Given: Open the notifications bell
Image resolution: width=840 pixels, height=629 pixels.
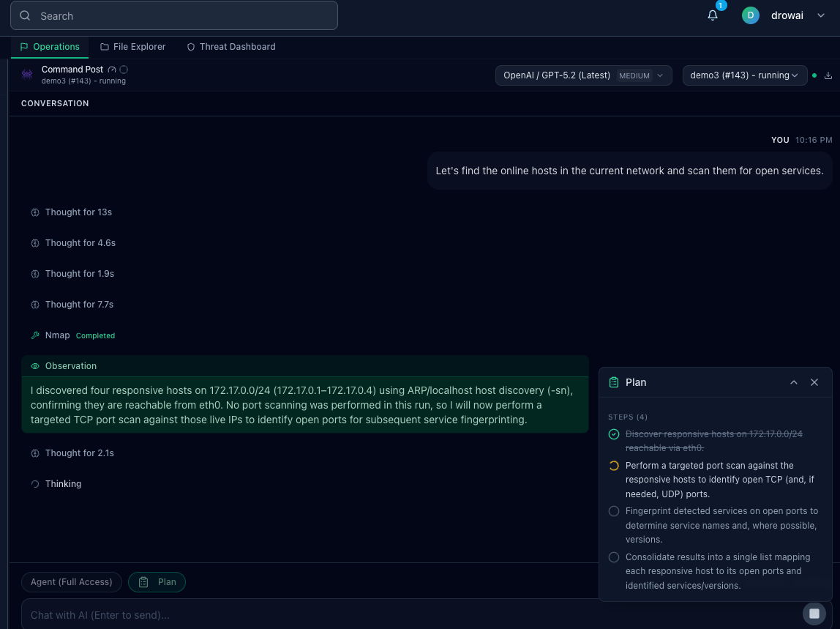Looking at the screenshot, I should tap(713, 15).
